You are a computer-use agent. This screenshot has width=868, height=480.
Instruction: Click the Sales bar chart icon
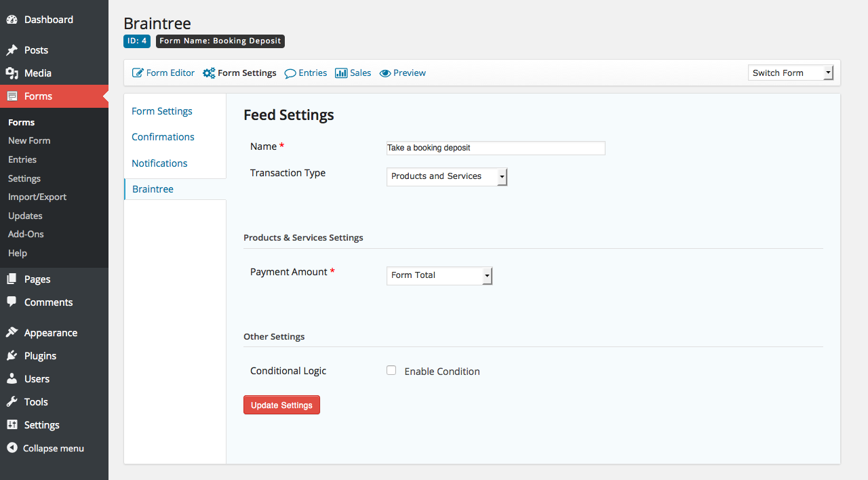tap(341, 73)
